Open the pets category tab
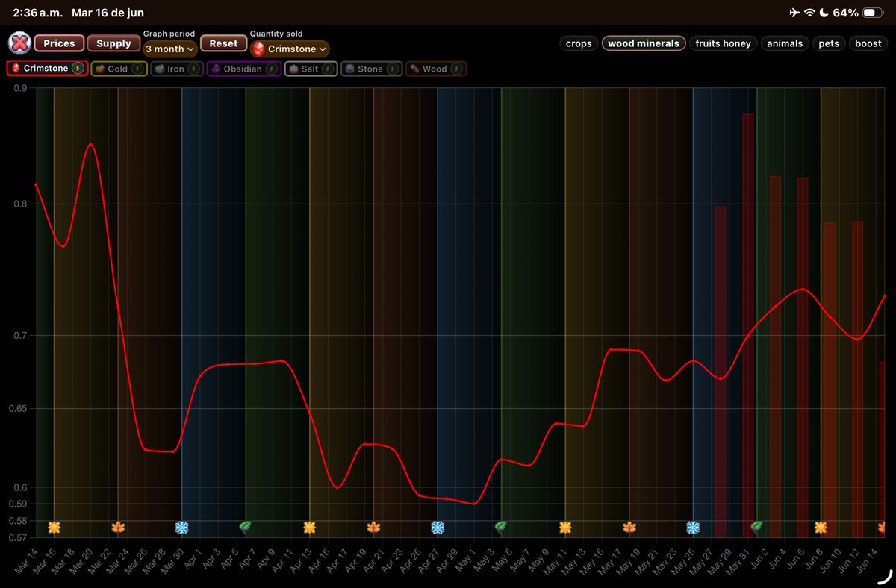This screenshot has height=588, width=896. point(829,43)
